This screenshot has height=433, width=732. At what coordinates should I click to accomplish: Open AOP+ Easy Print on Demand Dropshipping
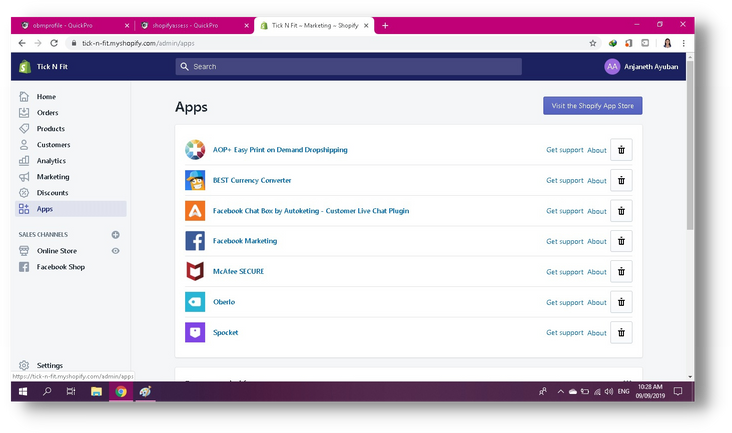[x=280, y=150]
